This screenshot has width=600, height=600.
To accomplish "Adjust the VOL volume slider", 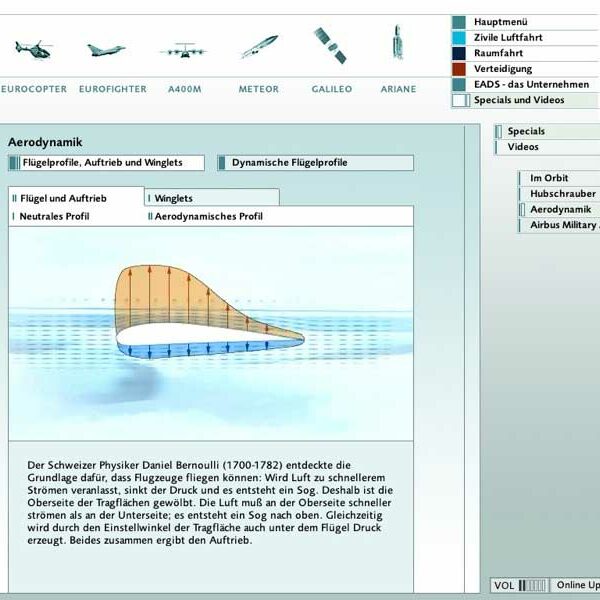I will (535, 585).
